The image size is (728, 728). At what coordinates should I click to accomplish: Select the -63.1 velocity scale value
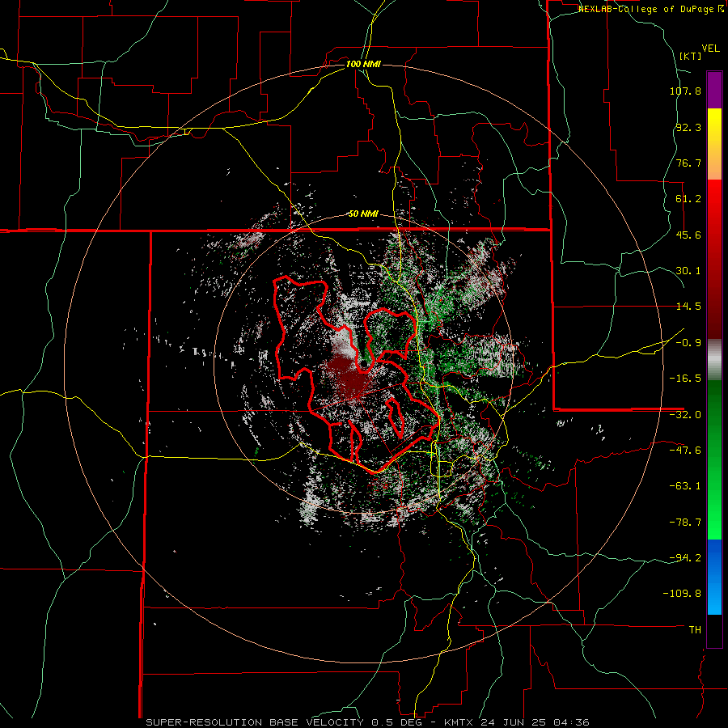pos(686,486)
